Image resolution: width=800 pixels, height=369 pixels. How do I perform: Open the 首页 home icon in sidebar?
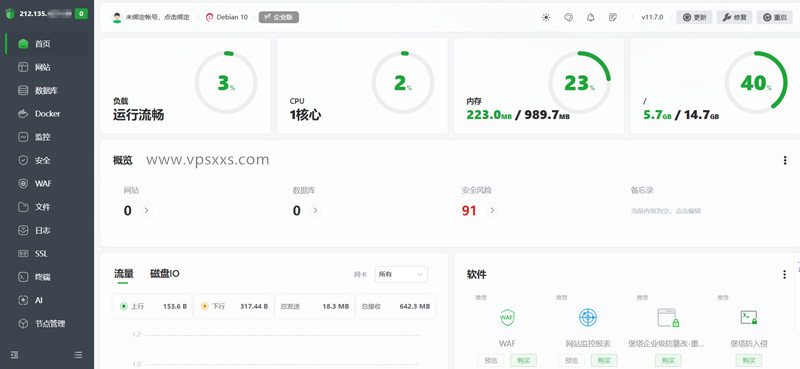[23, 44]
